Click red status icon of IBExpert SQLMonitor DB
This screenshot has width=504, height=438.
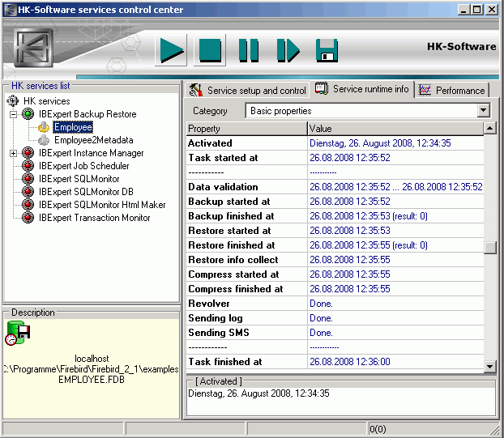28,192
